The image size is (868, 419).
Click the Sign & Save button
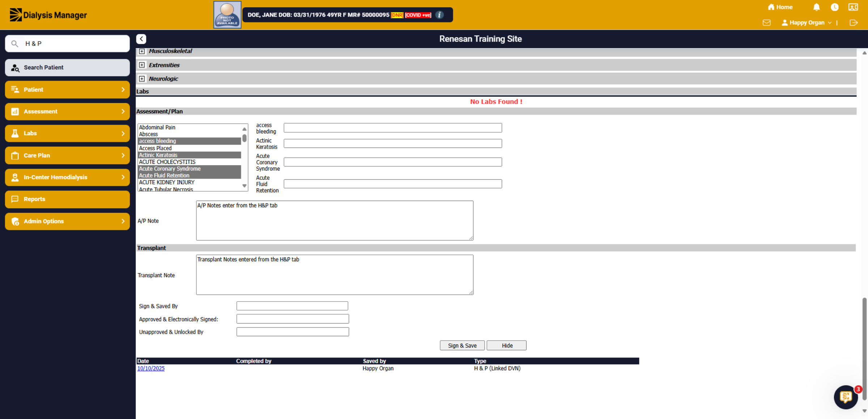pos(462,346)
